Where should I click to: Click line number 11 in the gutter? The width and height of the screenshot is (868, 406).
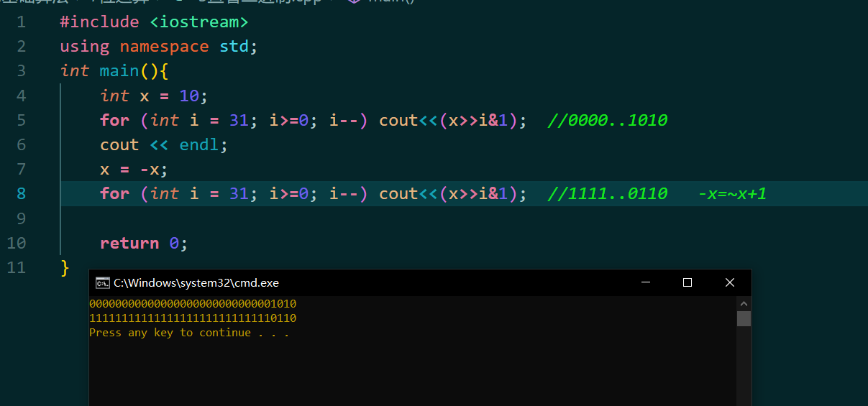tap(16, 267)
